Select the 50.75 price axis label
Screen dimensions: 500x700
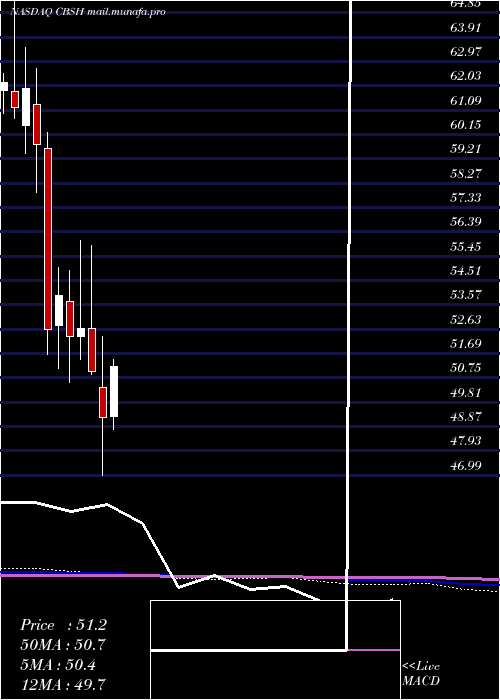467,368
